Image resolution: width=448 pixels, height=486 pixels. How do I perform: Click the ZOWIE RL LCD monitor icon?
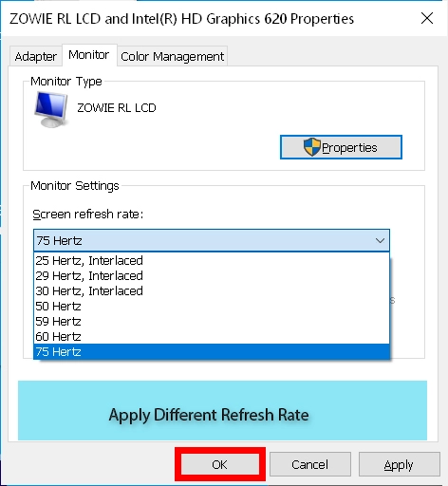(x=51, y=109)
